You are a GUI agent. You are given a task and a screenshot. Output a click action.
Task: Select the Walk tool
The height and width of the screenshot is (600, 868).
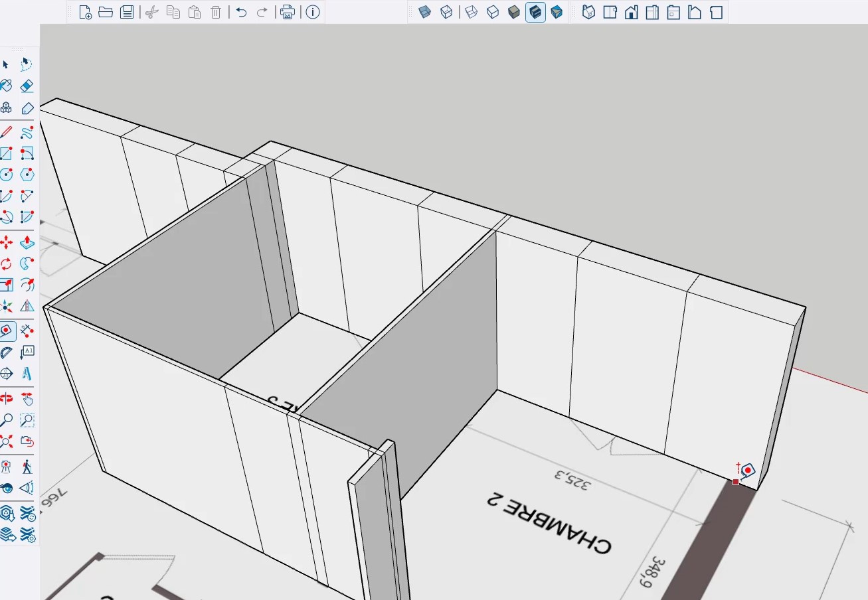point(27,467)
